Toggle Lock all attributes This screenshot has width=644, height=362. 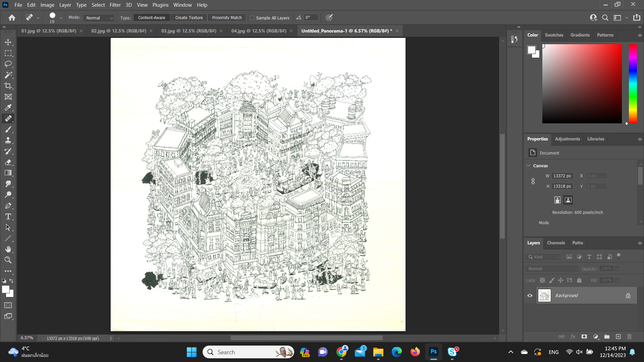click(x=579, y=280)
